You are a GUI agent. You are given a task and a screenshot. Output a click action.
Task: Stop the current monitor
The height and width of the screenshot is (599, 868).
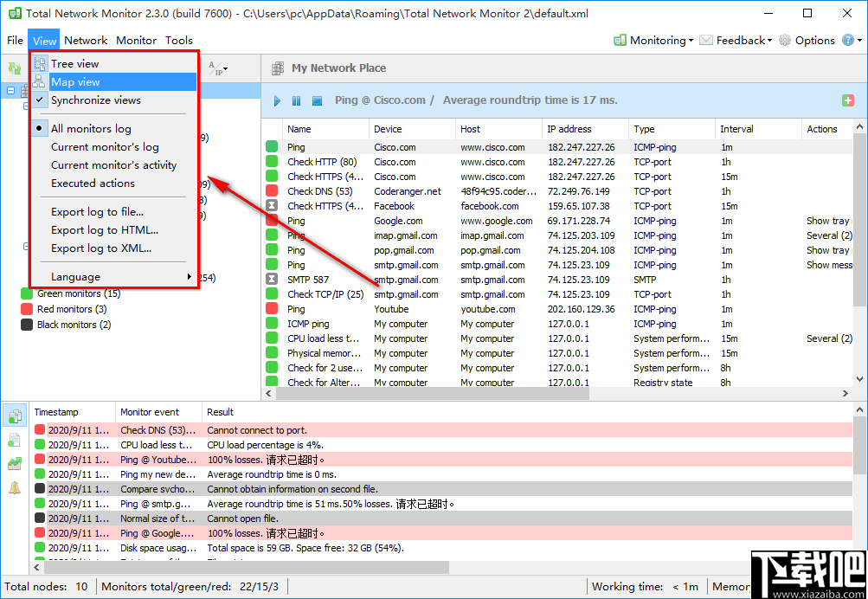317,101
